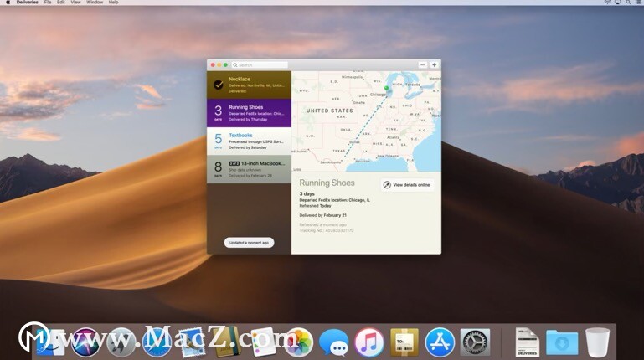Open Photos app in the Dock

(x=298, y=342)
